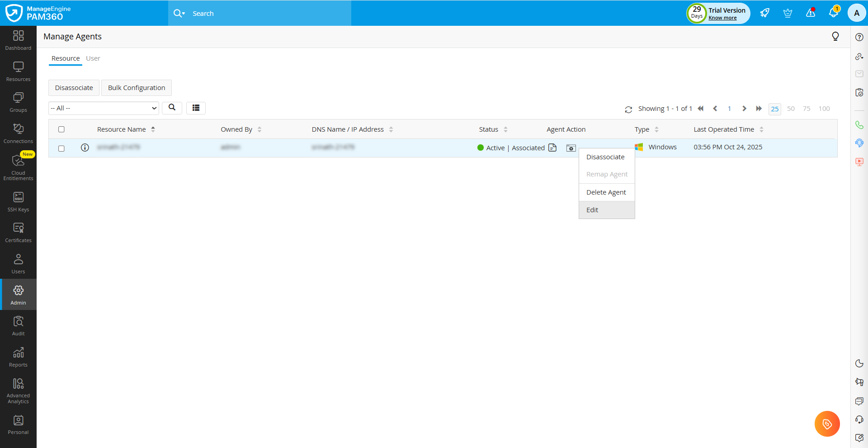
Task: Go to the next page arrow
Action: coord(744,109)
